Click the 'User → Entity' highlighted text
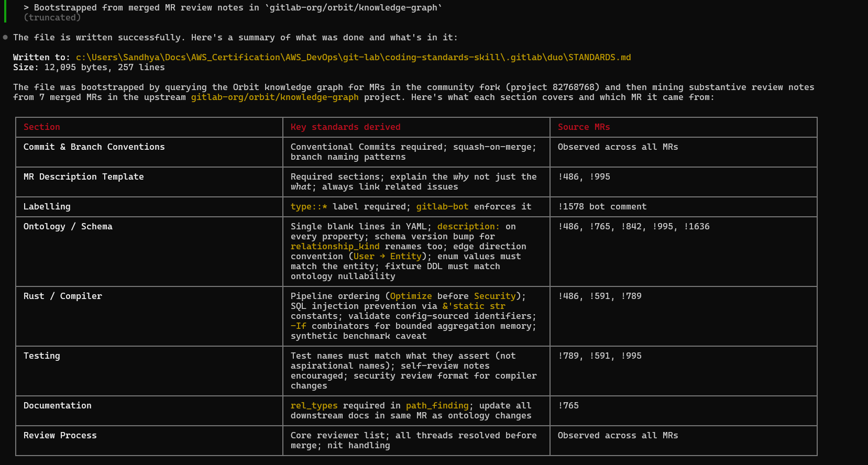This screenshot has height=465, width=868. [x=388, y=257]
